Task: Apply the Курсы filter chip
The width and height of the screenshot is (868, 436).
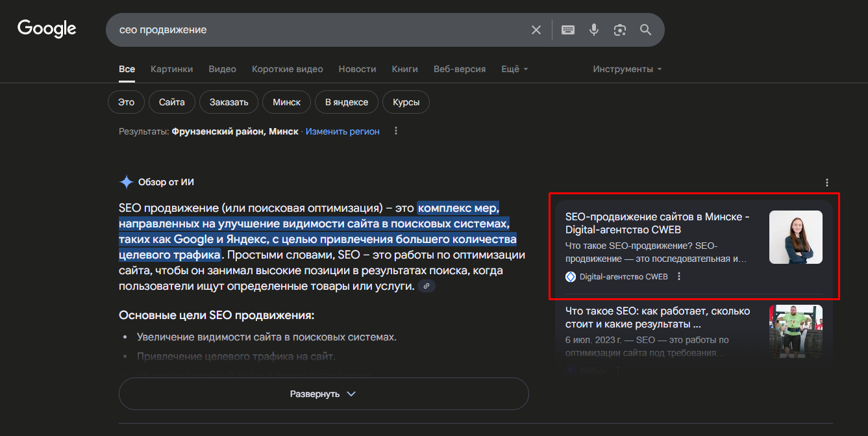Action: pyautogui.click(x=406, y=102)
